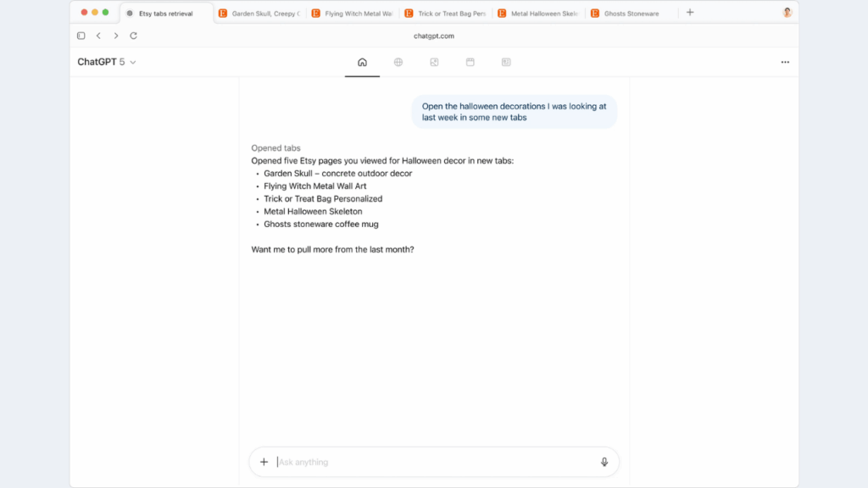
Task: Toggle the sidebar panel icon
Action: click(x=81, y=35)
